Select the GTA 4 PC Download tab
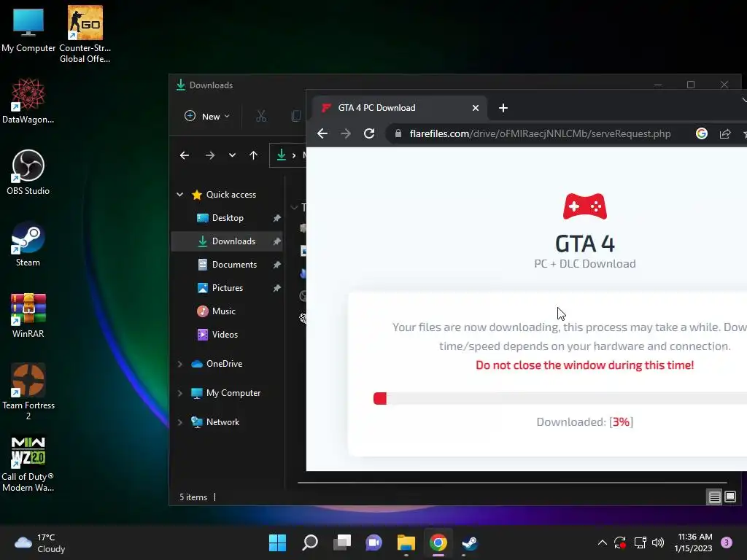 pyautogui.click(x=399, y=108)
